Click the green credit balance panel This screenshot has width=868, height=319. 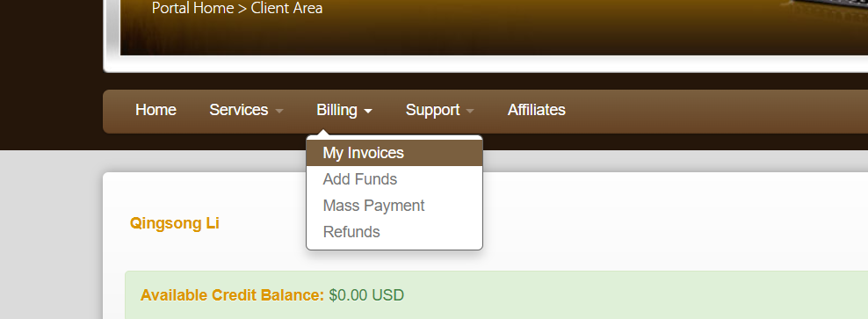pos(496,295)
